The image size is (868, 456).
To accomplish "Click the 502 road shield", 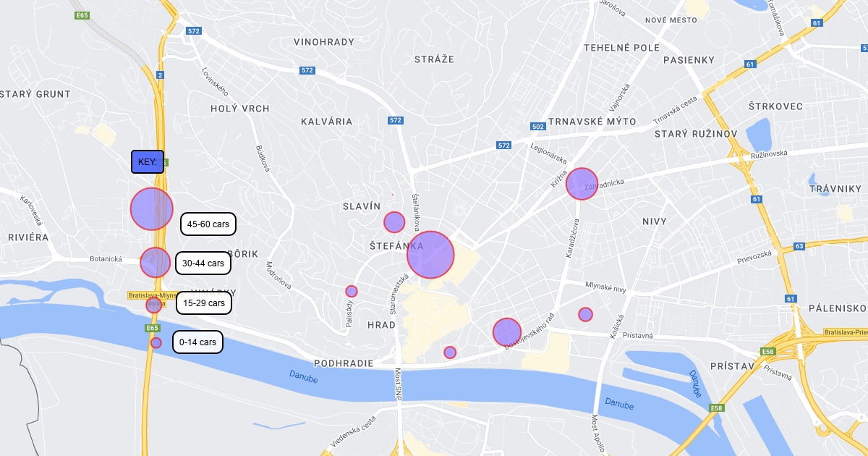I will pos(537,127).
